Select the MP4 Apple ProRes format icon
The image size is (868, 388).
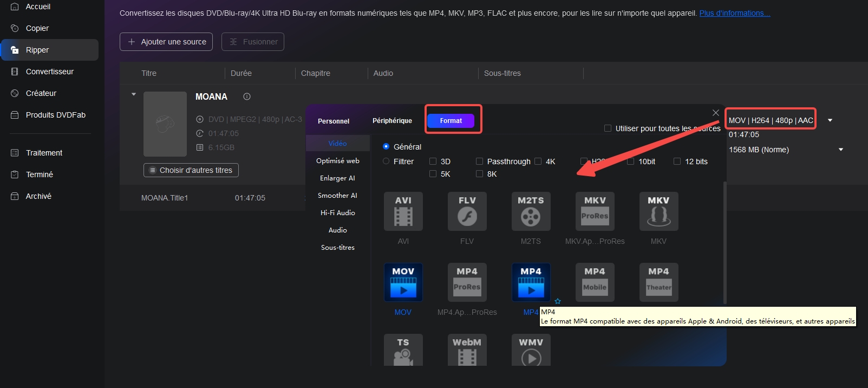pyautogui.click(x=467, y=282)
